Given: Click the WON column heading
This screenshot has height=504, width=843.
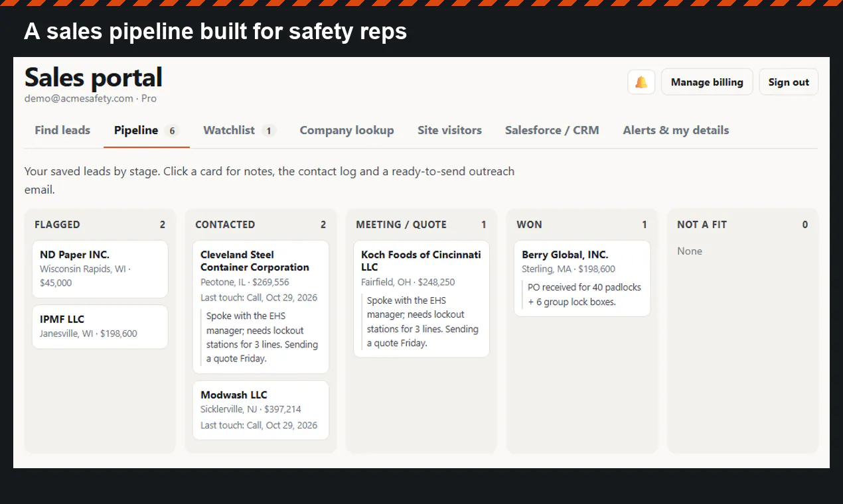Looking at the screenshot, I should click(529, 225).
